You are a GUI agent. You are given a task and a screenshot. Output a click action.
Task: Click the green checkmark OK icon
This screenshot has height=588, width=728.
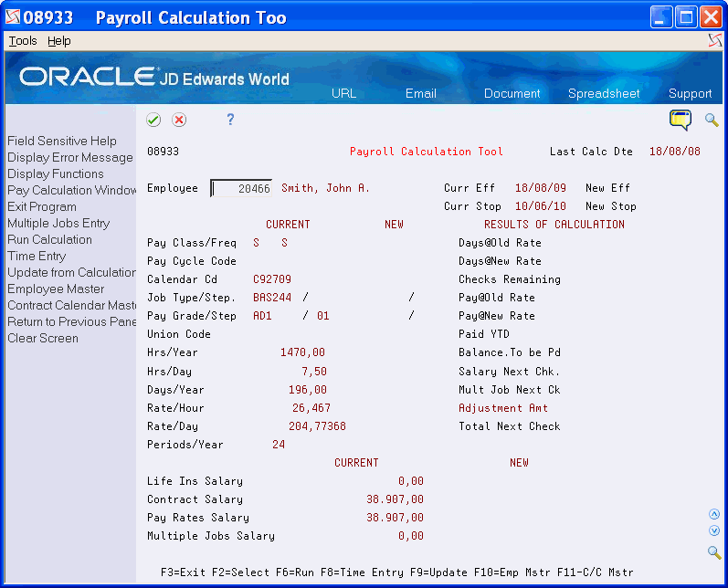153,120
